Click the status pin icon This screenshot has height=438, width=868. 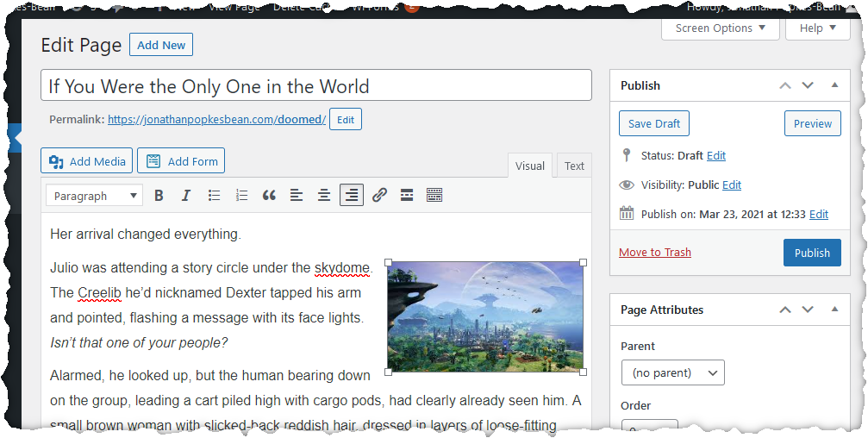pyautogui.click(x=626, y=155)
